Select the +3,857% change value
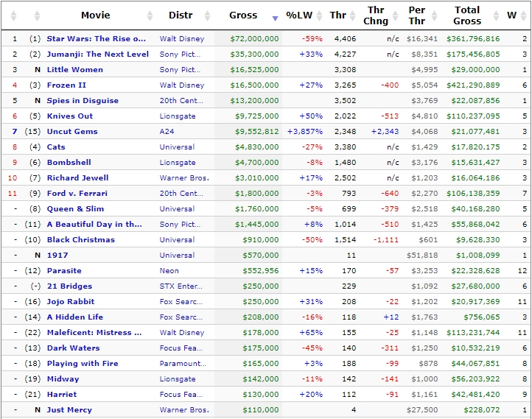 (304, 132)
